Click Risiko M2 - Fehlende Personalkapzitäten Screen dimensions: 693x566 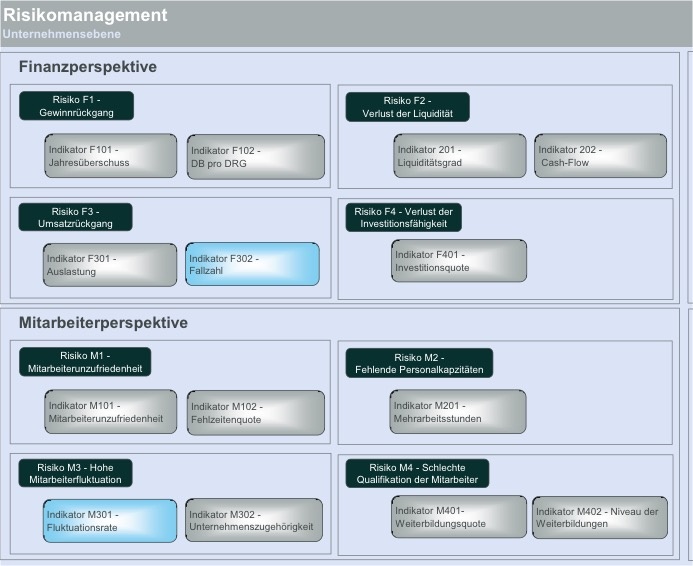click(419, 363)
